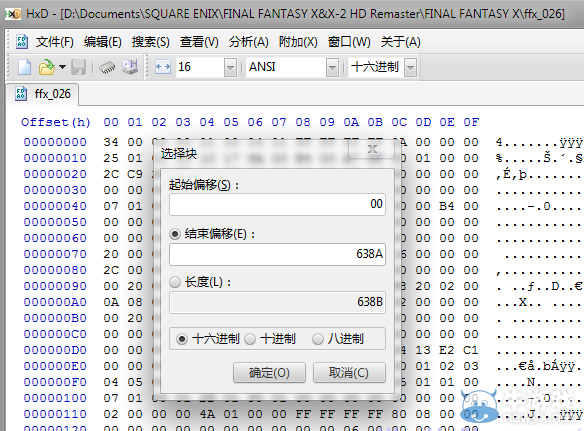
Task: Open the 文件(F) menu
Action: 55,42
